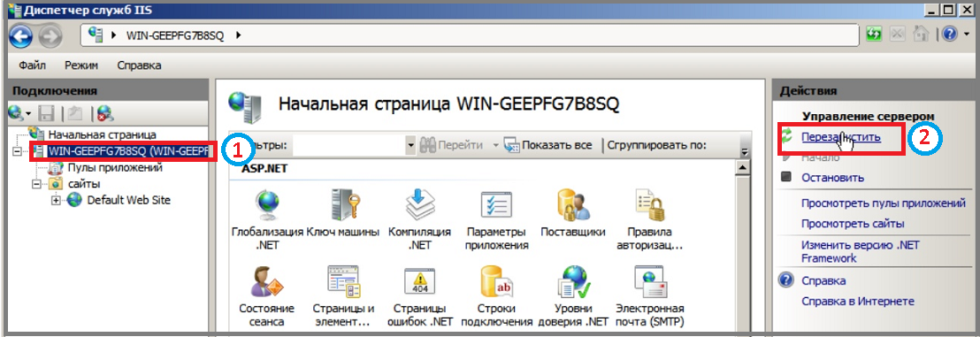Click the address bar showing WIN-GEEPFG7B8SQ
This screenshot has height=337, width=980.
[470, 35]
